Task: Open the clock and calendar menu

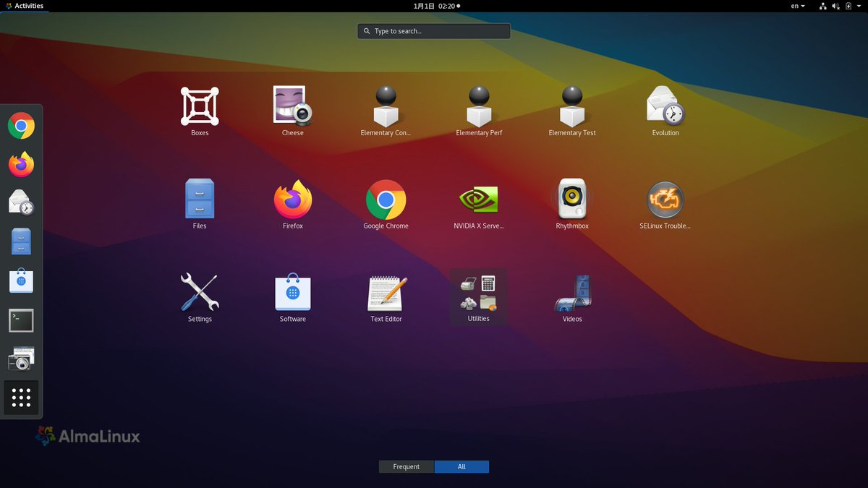Action: [x=437, y=6]
